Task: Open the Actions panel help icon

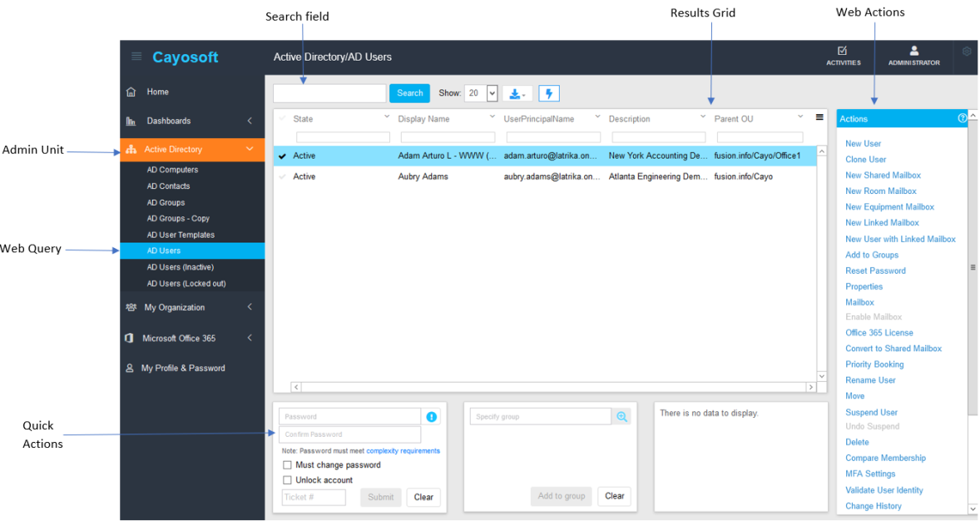Action: click(962, 118)
